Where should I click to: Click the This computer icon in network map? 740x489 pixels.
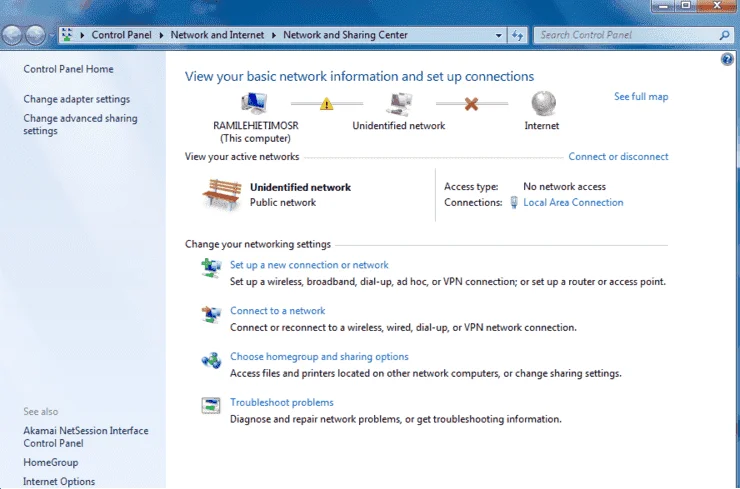click(254, 103)
